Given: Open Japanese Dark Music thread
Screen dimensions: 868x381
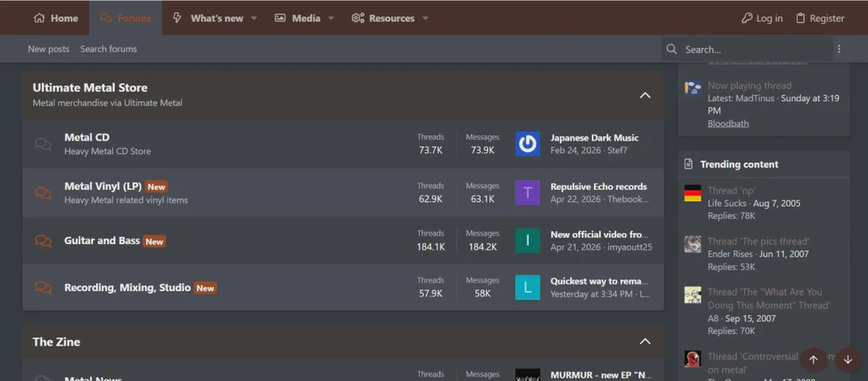Looking at the screenshot, I should tap(594, 138).
